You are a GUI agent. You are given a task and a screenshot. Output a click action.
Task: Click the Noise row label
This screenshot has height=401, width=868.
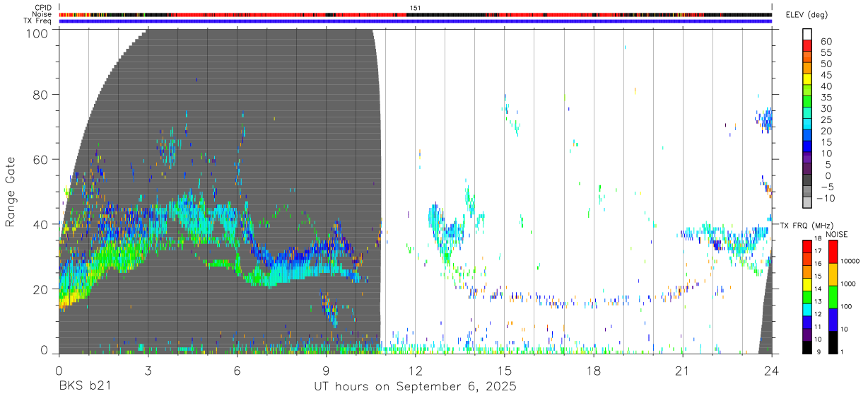tap(42, 14)
